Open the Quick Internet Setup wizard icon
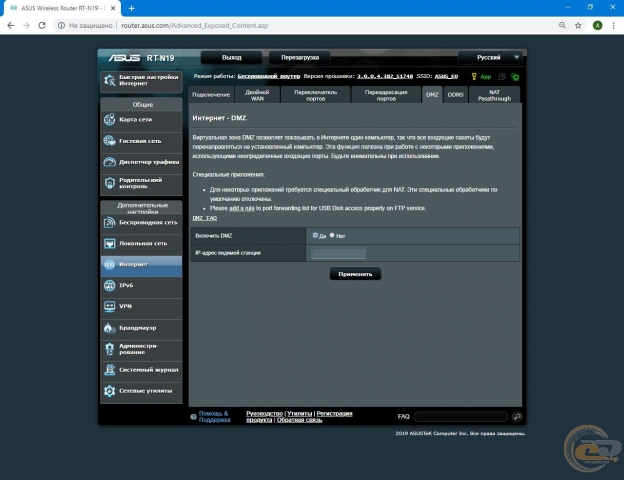Viewport: 624px width, 480px height. pos(109,80)
